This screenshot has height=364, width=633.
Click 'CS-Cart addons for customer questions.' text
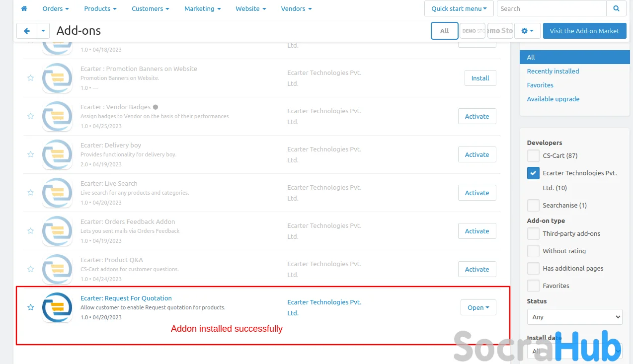pos(130,269)
